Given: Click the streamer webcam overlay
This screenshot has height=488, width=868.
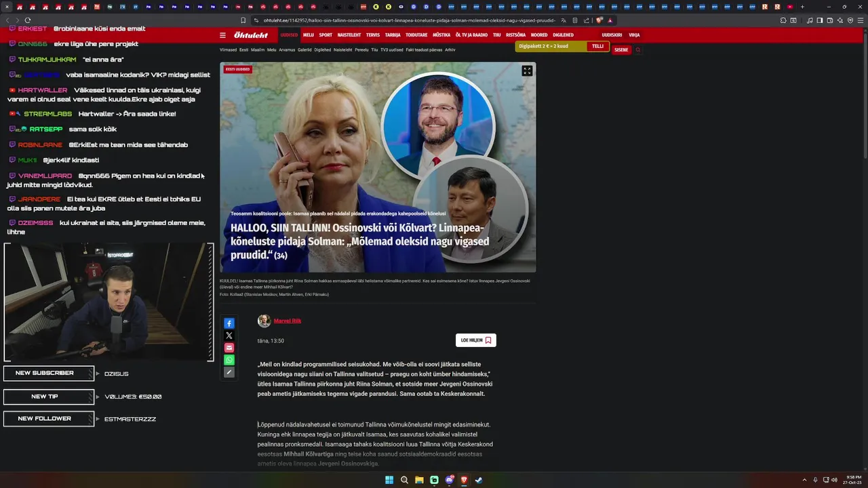Looking at the screenshot, I should click(x=108, y=302).
